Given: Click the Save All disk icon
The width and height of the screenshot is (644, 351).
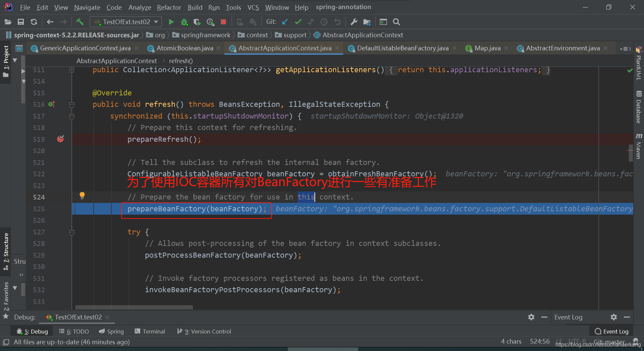Looking at the screenshot, I should point(21,22).
